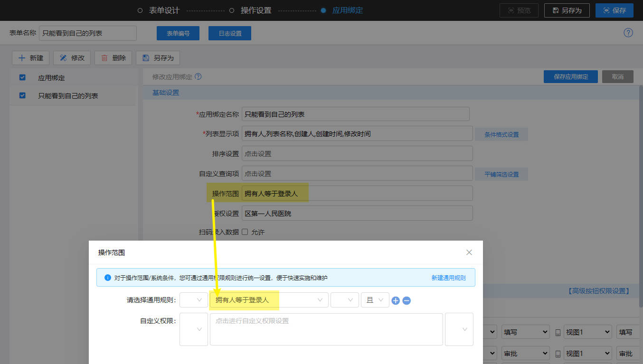The width and height of the screenshot is (643, 364).
Task: Enable the 扫码录入数据 允许 checkbox
Action: click(245, 232)
